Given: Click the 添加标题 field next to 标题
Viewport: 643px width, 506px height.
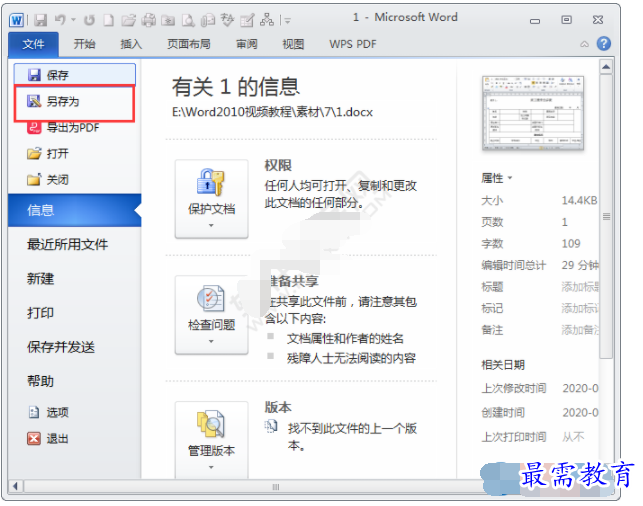Looking at the screenshot, I should pyautogui.click(x=580, y=287).
